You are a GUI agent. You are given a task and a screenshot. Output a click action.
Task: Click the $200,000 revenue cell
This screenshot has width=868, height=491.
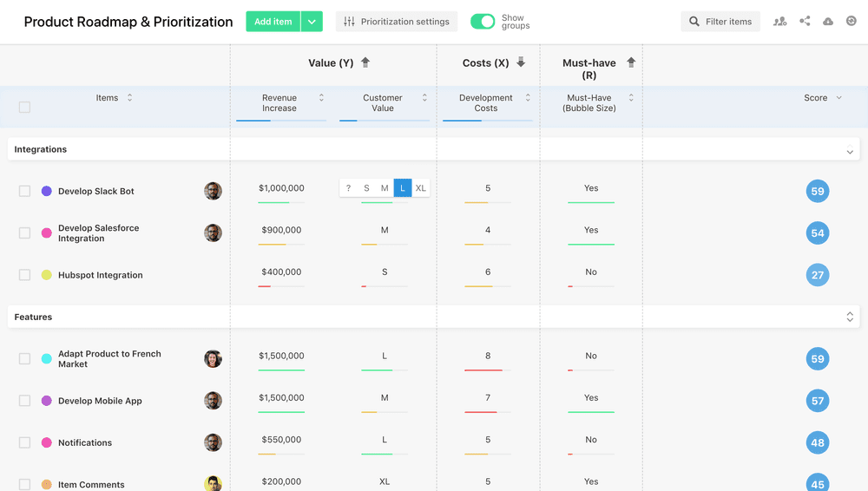(x=281, y=481)
